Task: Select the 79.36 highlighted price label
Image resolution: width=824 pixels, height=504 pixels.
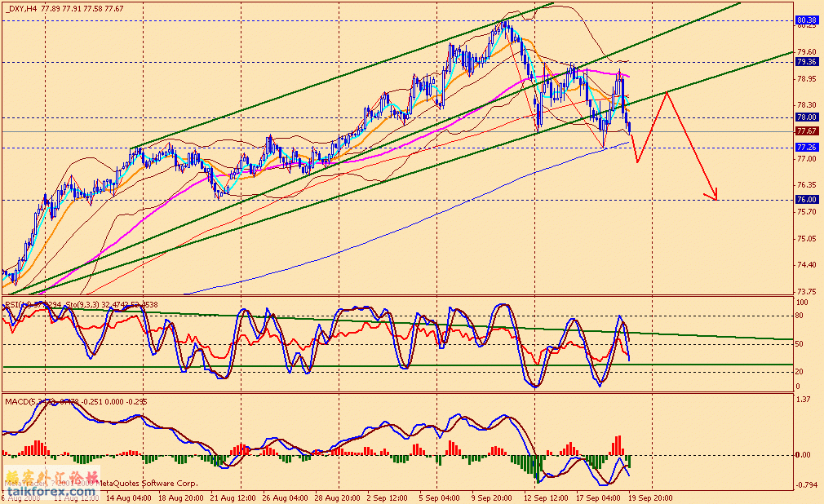Action: pyautogui.click(x=807, y=62)
